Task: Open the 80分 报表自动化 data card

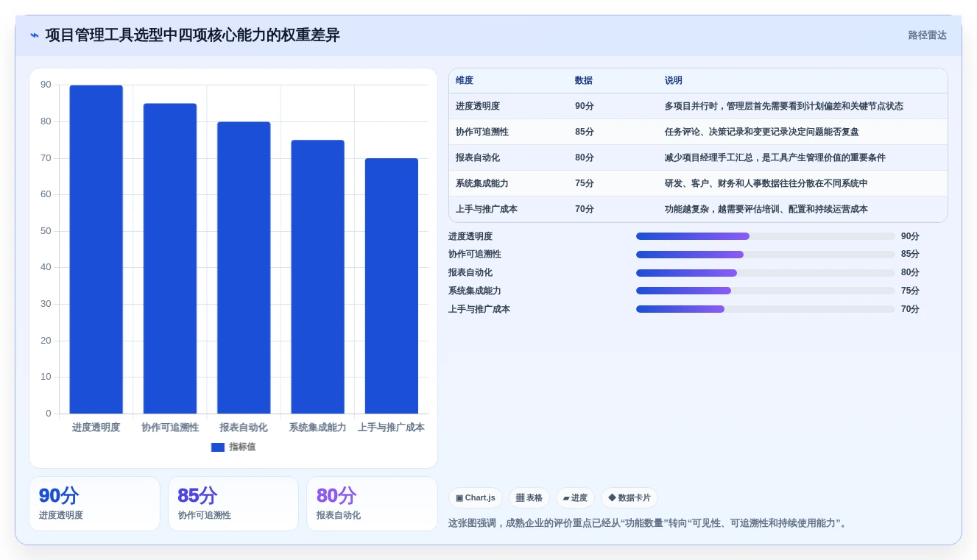Action: click(x=372, y=504)
